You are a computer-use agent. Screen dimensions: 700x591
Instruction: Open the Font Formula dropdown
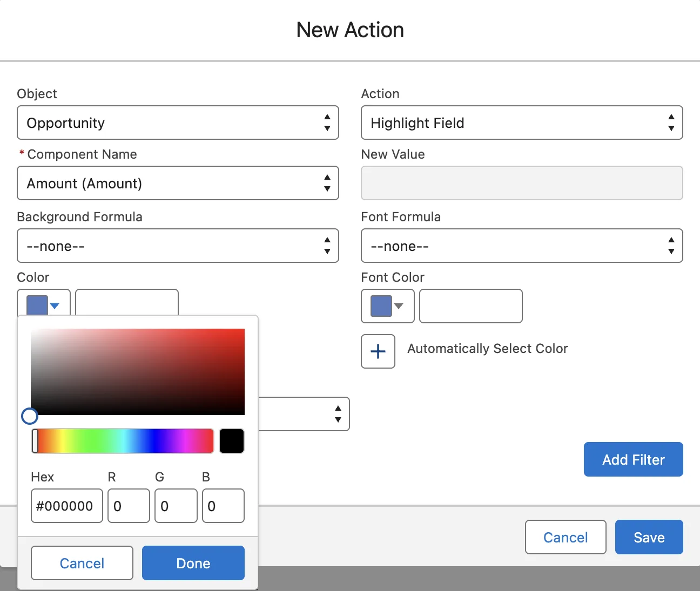click(522, 246)
